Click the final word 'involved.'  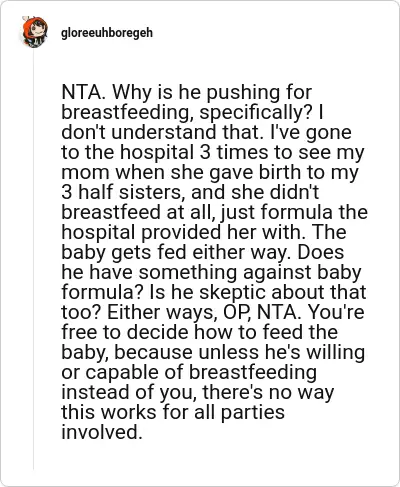(x=102, y=432)
